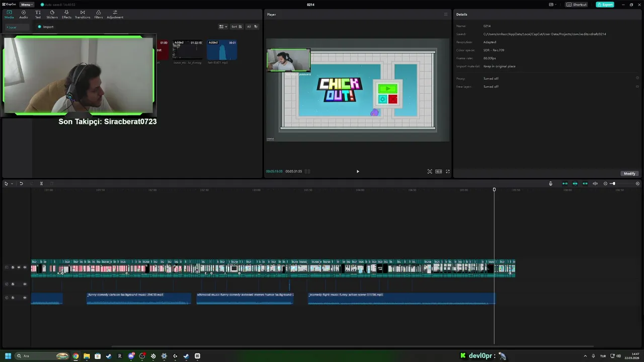Undo the last timeline action

[21, 184]
